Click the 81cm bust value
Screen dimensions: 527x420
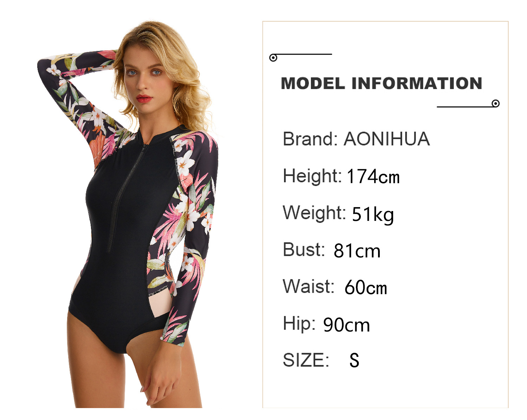[x=357, y=251]
